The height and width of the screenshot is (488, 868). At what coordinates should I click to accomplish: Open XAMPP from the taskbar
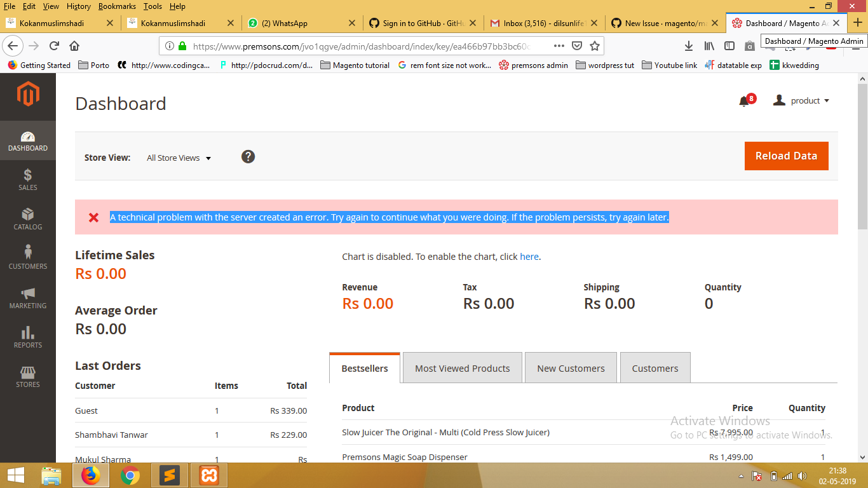208,475
